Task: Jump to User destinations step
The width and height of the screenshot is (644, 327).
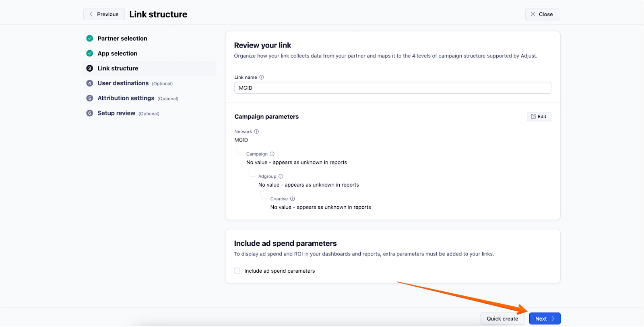Action: click(x=123, y=83)
